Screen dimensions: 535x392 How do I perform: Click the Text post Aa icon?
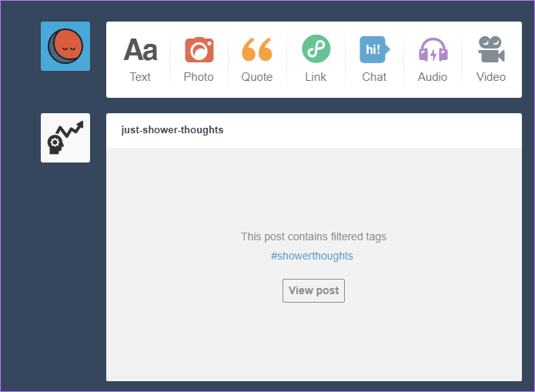(140, 50)
